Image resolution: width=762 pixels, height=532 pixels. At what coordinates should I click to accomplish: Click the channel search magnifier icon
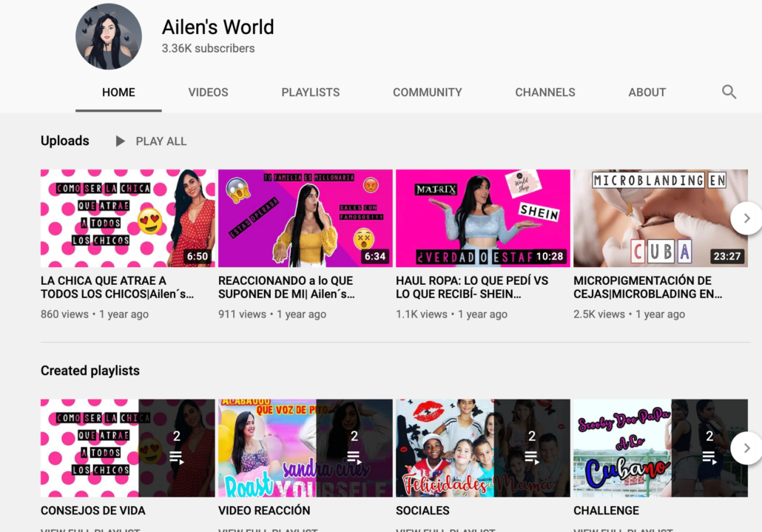[729, 92]
